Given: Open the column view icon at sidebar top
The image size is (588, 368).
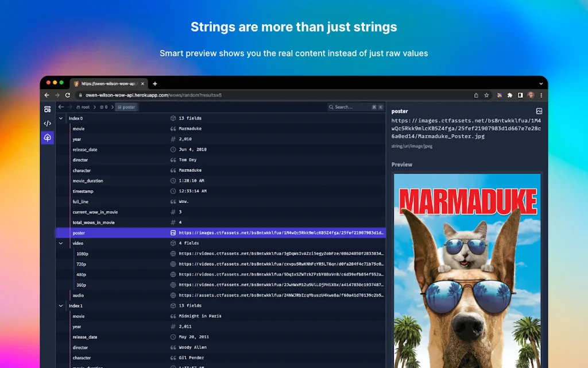Looking at the screenshot, I should tap(47, 109).
